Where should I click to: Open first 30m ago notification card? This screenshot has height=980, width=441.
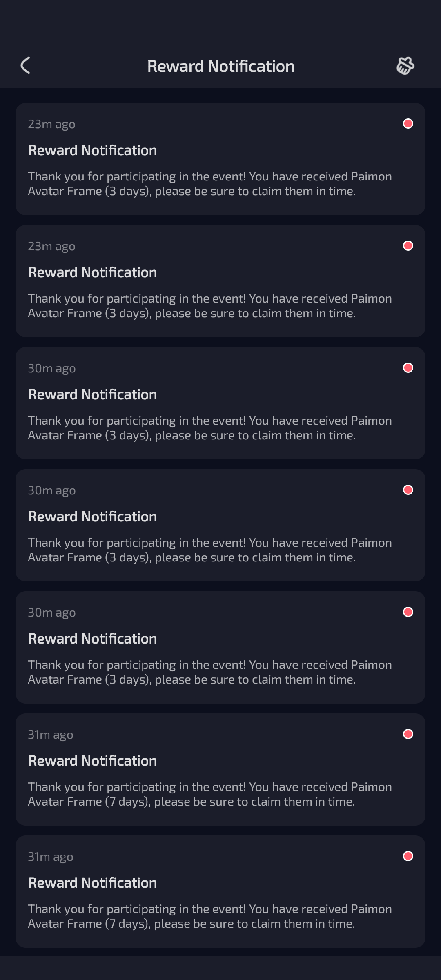click(220, 403)
